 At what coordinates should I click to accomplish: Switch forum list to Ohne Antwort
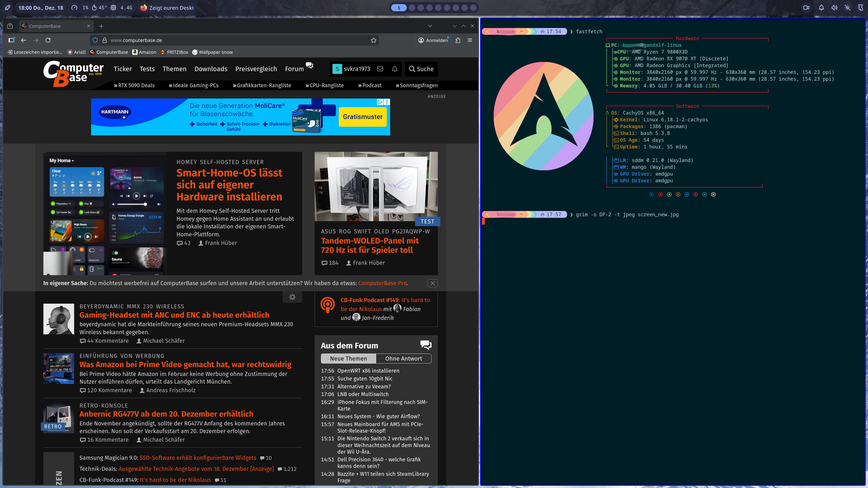pos(403,359)
